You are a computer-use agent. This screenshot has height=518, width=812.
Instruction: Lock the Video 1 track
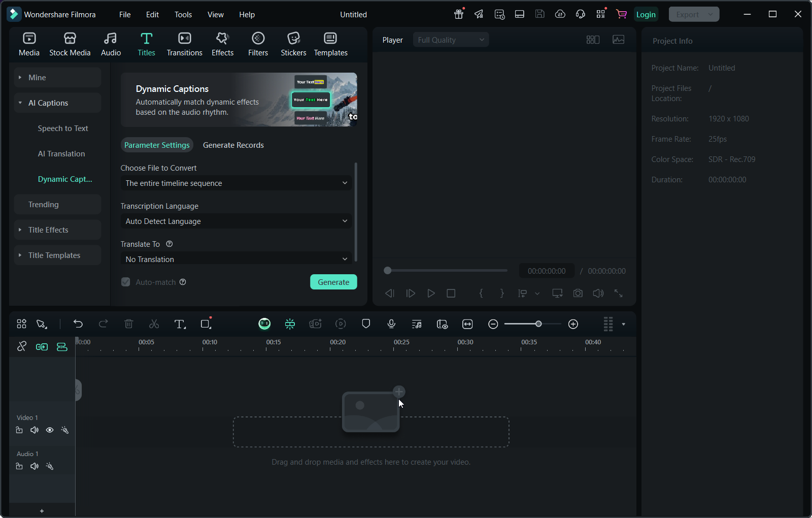coord(19,430)
